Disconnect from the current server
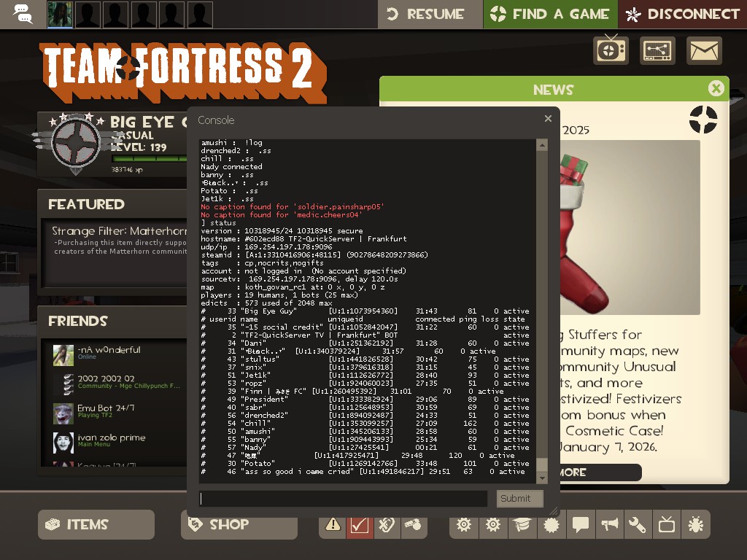This screenshot has width=747, height=560. 683,14
